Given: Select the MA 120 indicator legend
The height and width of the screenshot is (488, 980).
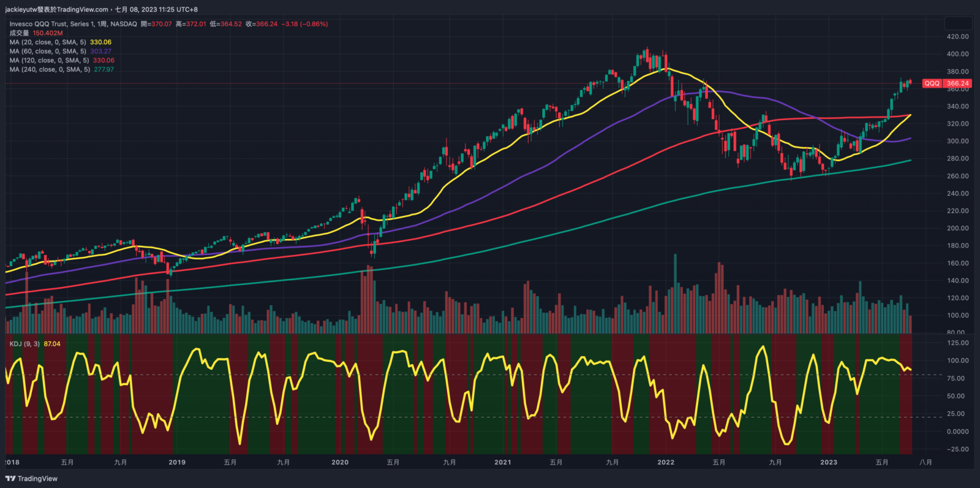Looking at the screenshot, I should [49, 61].
